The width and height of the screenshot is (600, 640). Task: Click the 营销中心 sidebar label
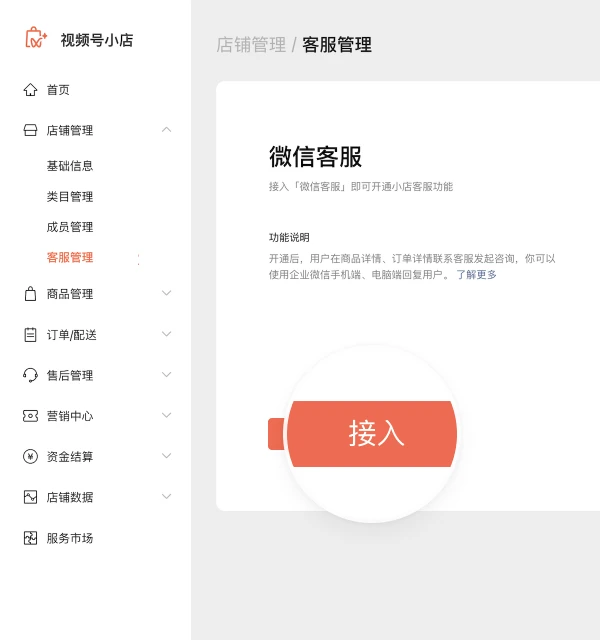point(70,416)
